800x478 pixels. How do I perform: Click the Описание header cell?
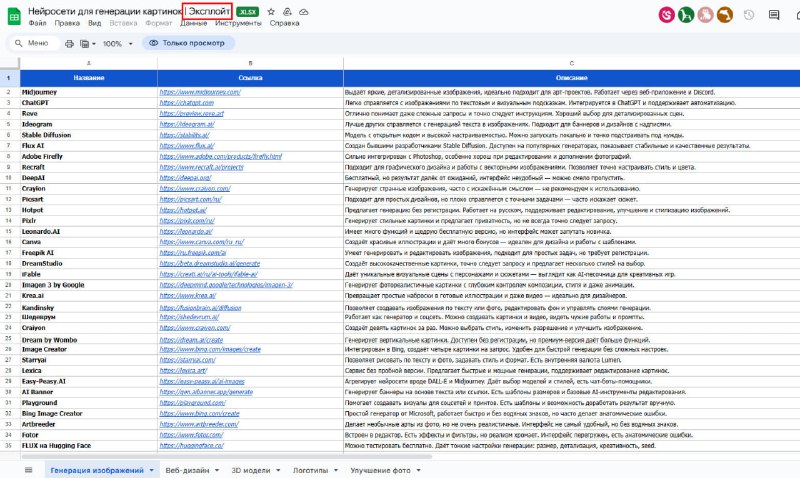(x=571, y=78)
